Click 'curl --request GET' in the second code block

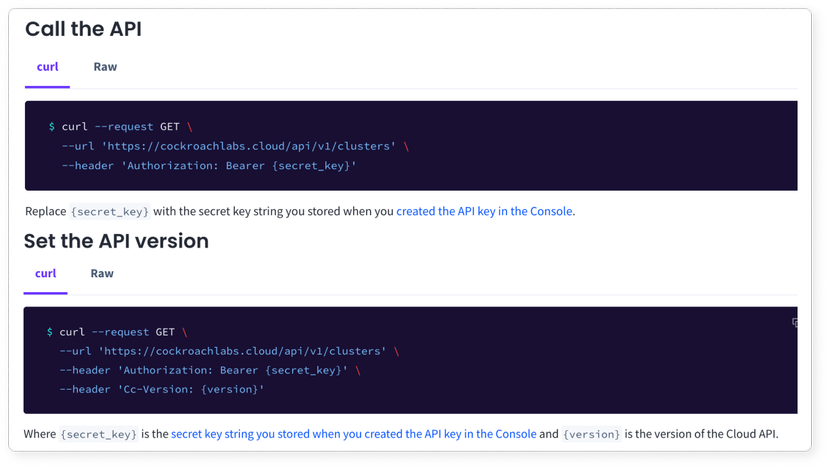[x=118, y=332]
